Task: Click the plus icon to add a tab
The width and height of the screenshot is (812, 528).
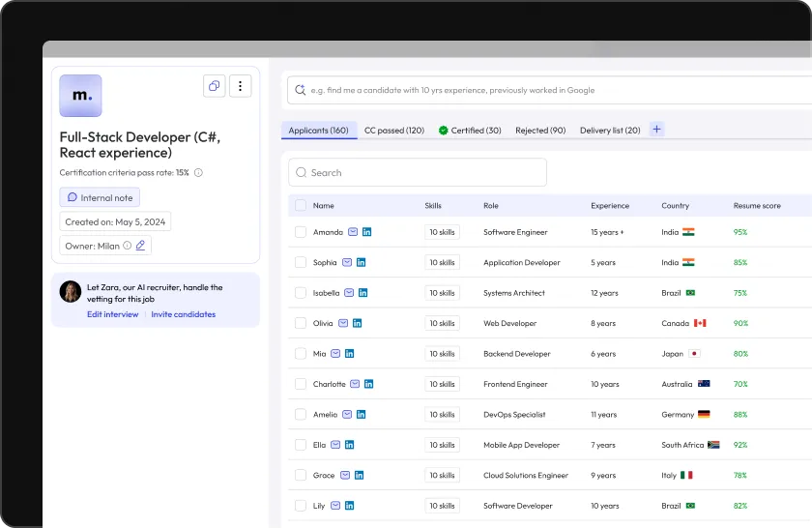Action: coord(657,130)
